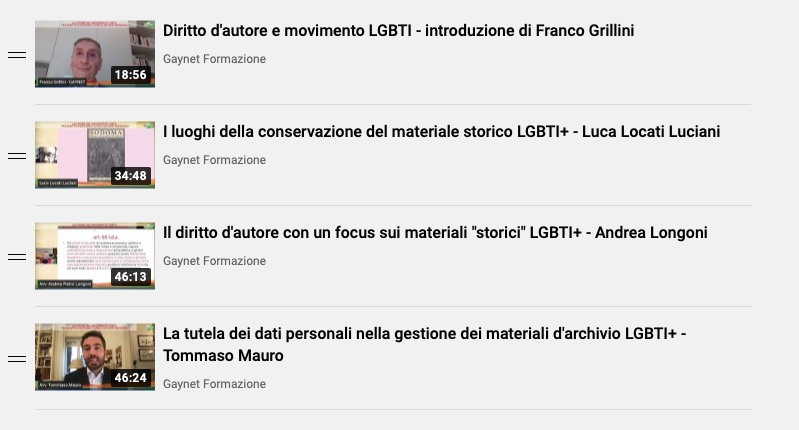
Task: Click the 18:56 duration badge
Action: pos(130,75)
